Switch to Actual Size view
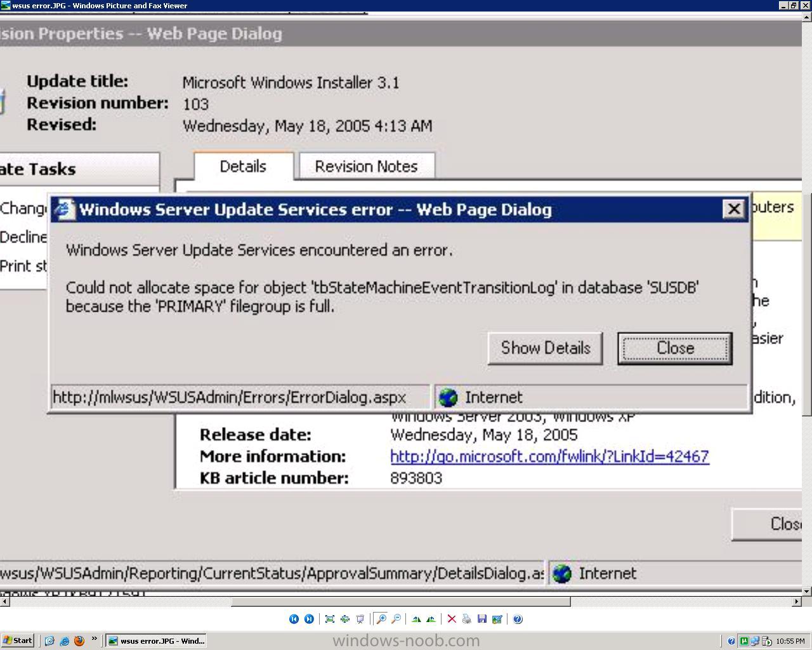Viewport: 812px width, 650px height. coord(345,619)
